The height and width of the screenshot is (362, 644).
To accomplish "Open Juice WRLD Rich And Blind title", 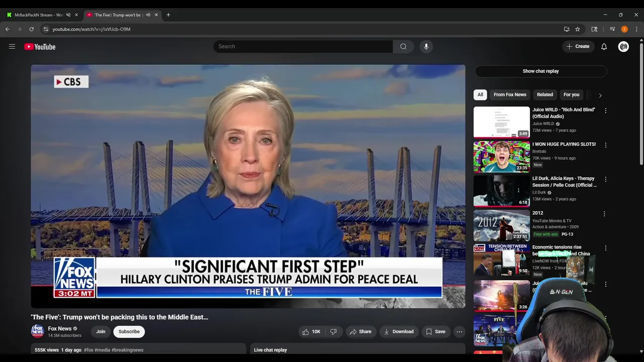I will [563, 113].
